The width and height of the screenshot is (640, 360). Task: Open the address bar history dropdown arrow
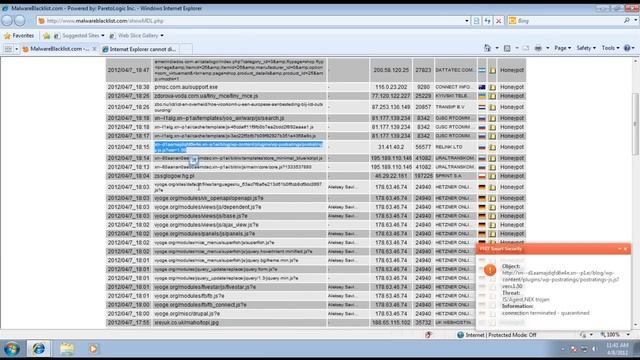click(x=467, y=21)
